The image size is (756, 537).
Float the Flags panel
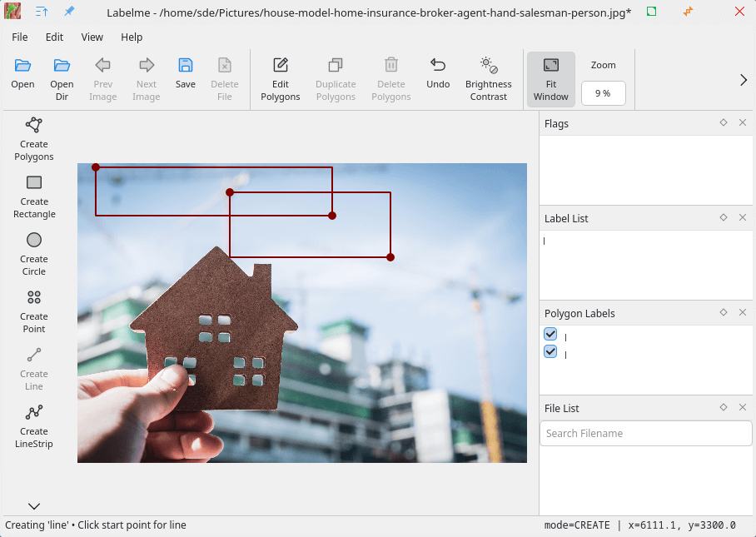click(724, 122)
